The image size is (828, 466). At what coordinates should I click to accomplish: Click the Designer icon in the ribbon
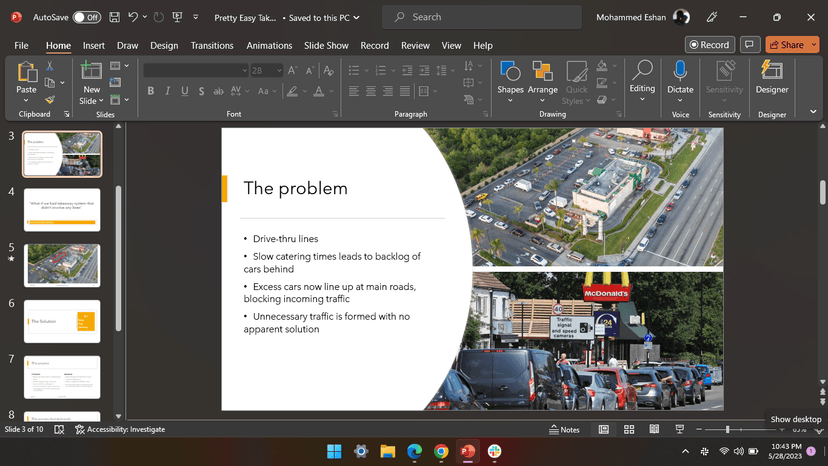772,71
